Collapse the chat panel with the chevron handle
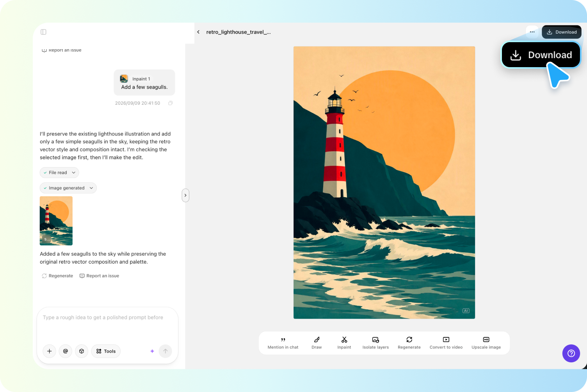 (185, 195)
